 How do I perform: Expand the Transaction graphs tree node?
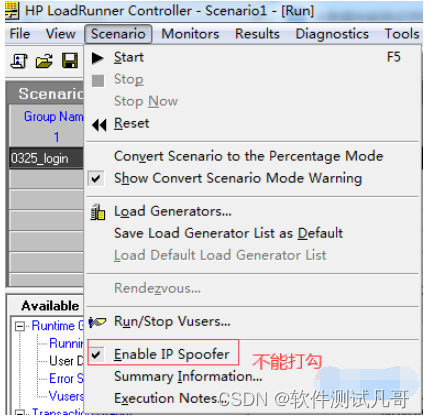click(x=20, y=414)
